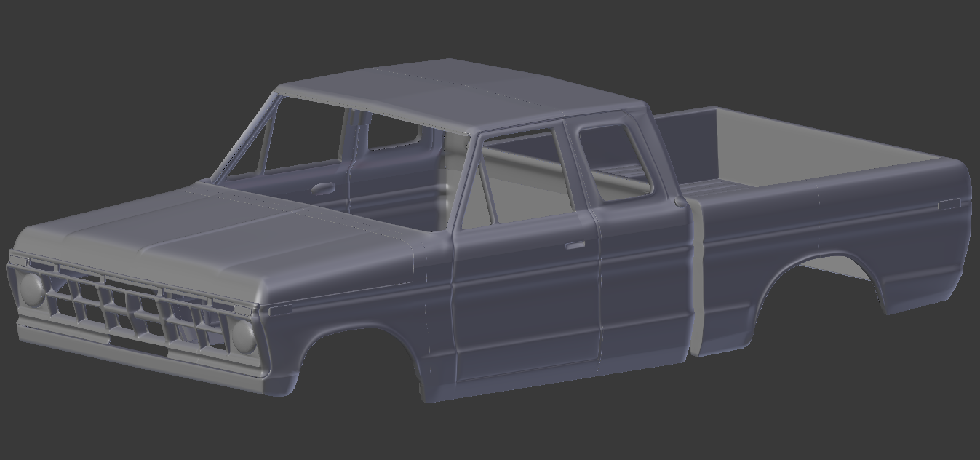Select the headlight at the grille's far end

click(33, 290)
